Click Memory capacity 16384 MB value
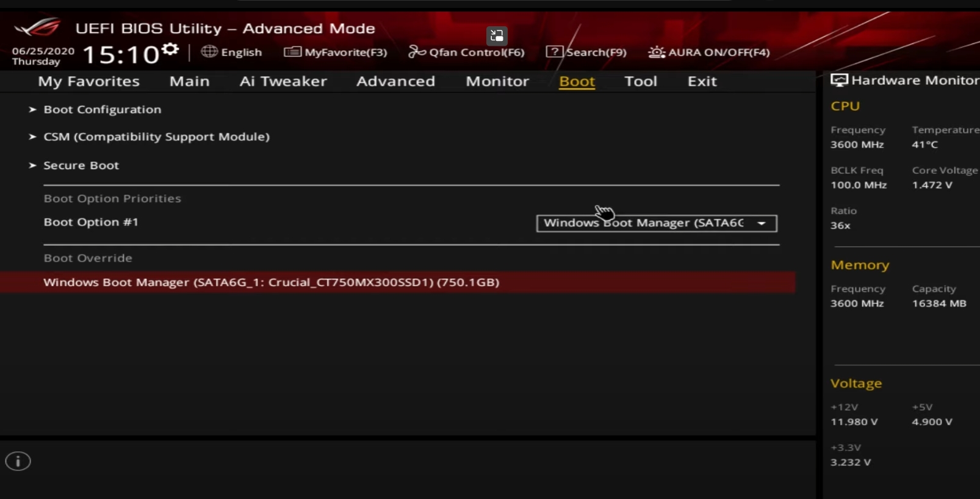This screenshot has width=980, height=499. (939, 303)
